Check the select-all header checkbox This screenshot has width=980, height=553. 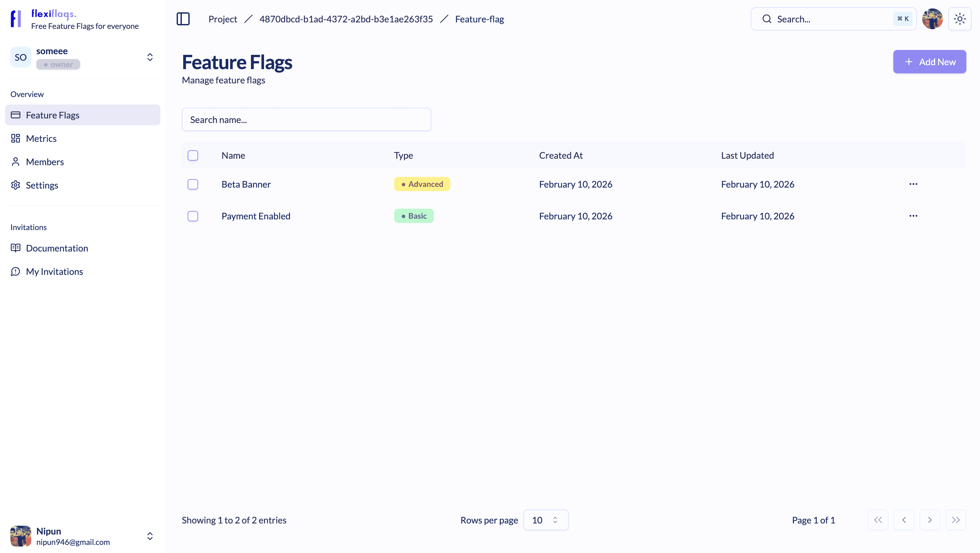(x=193, y=155)
